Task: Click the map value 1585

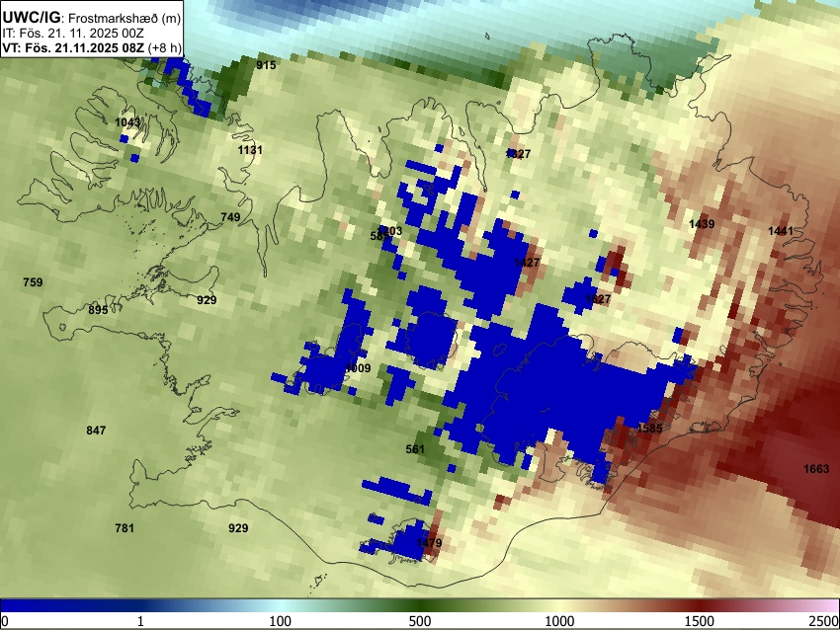Action: click(650, 429)
